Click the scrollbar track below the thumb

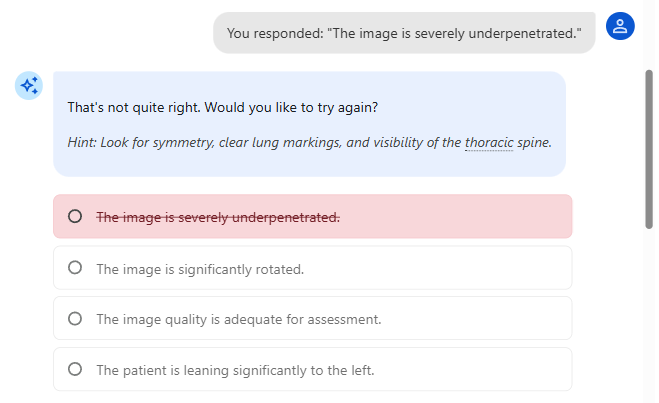pos(649,320)
